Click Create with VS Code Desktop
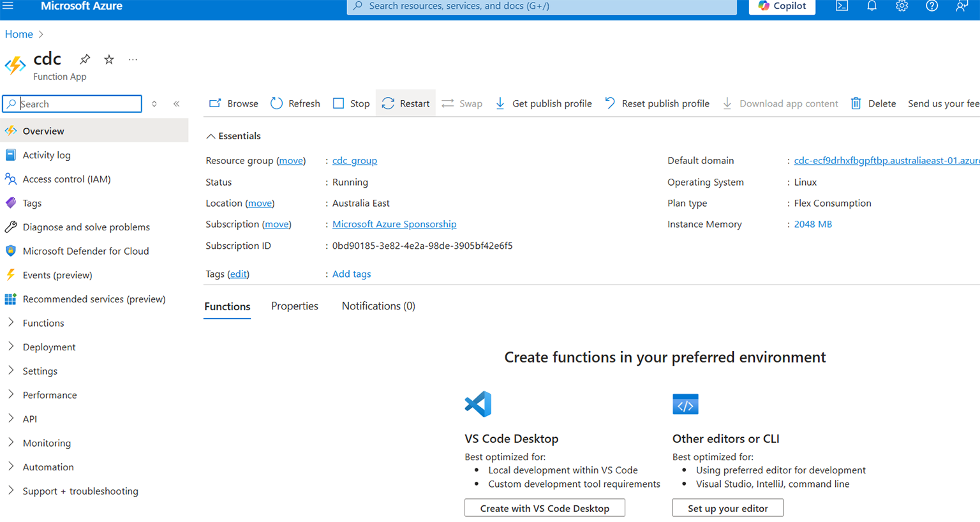 tap(545, 508)
